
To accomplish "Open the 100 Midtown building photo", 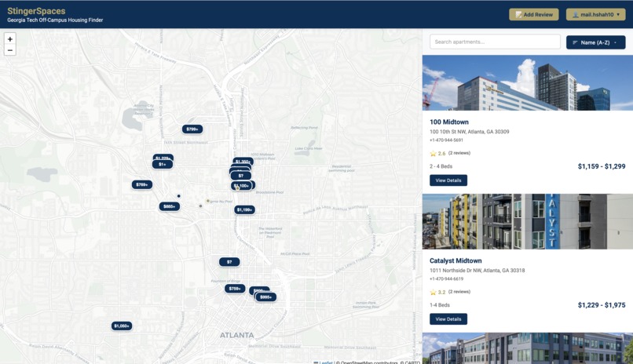I will [528, 83].
